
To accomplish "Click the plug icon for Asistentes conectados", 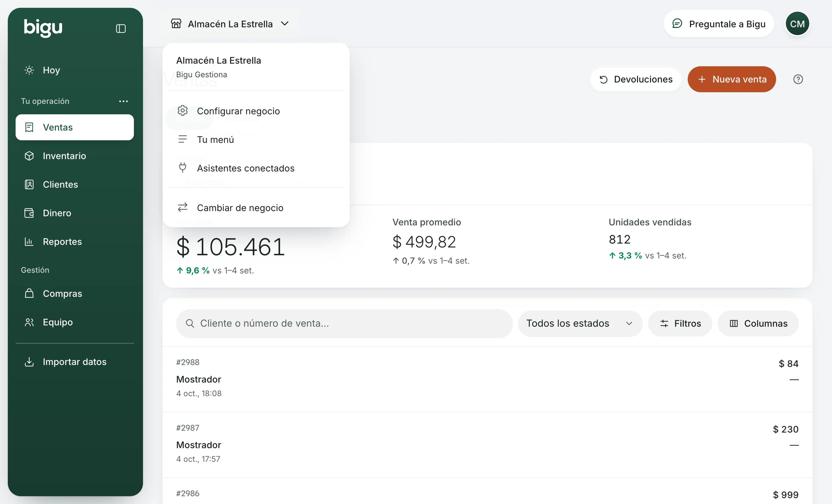I will [182, 167].
